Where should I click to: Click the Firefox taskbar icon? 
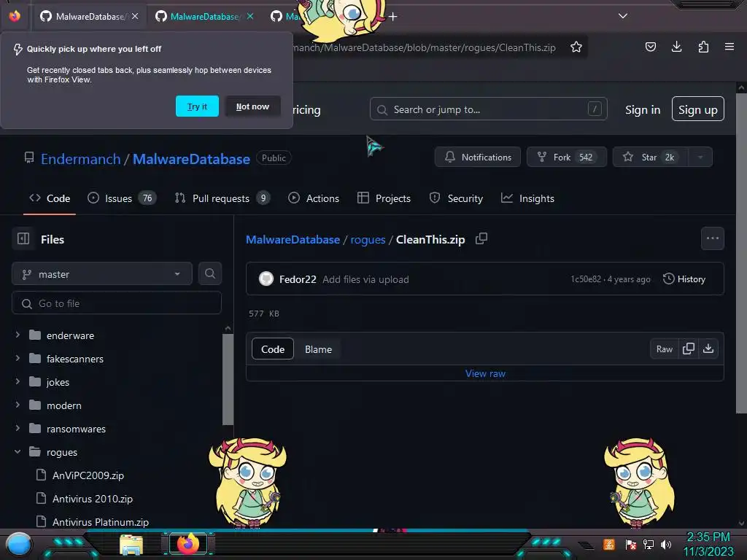[x=188, y=544]
